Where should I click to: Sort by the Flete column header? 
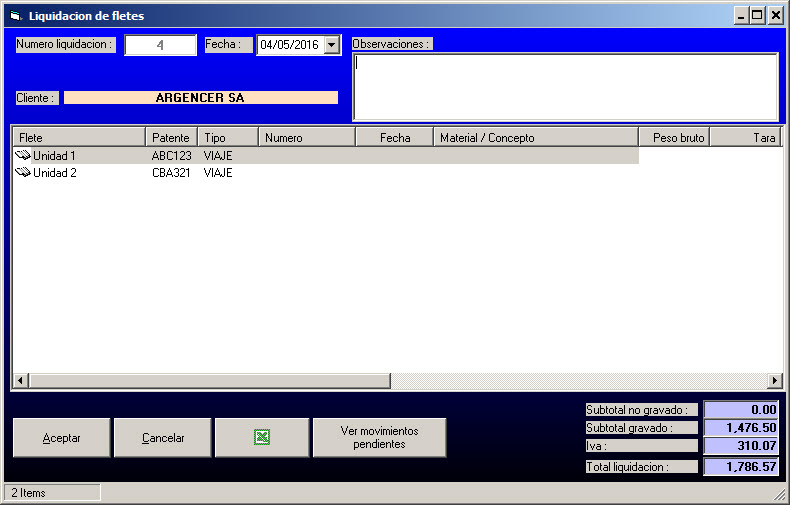coord(78,137)
